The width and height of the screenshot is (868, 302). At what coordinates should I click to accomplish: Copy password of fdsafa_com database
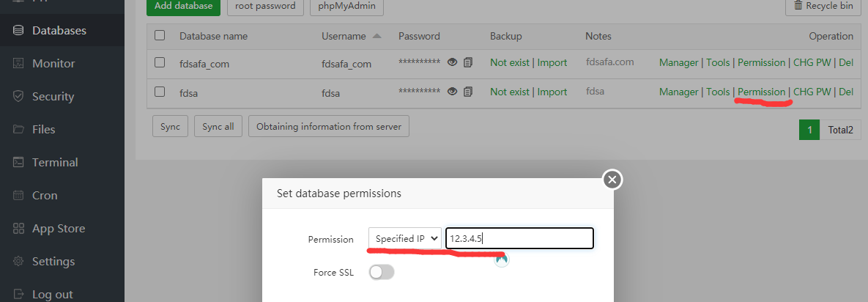[x=468, y=62]
